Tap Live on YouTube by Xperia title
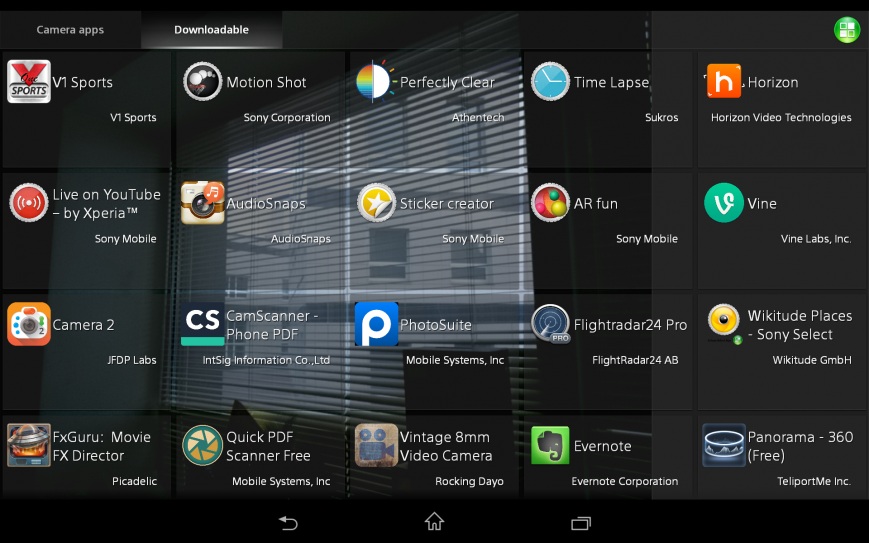869x543 pixels. [x=106, y=203]
